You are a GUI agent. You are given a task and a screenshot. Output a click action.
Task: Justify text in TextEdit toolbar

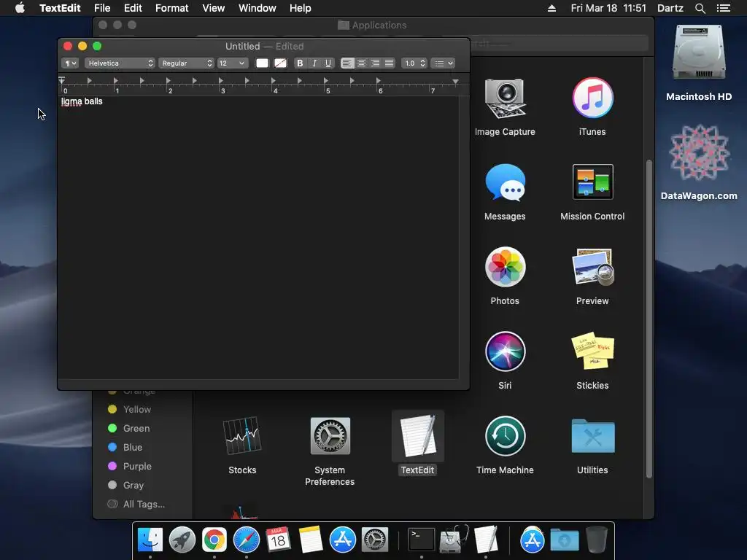(390, 63)
